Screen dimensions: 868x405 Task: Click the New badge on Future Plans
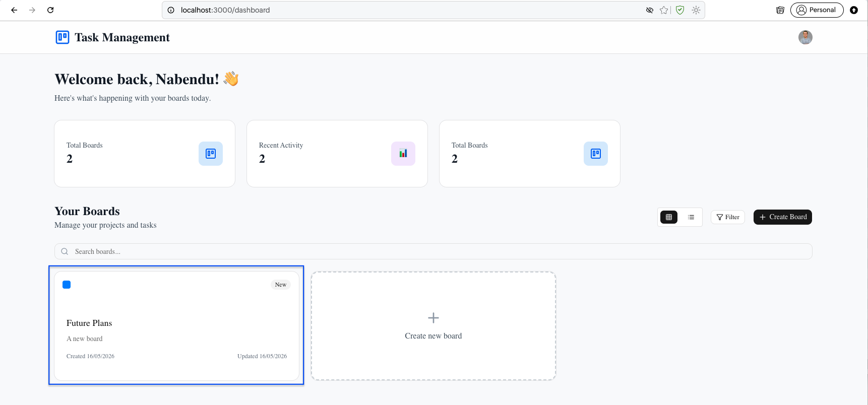tap(281, 285)
